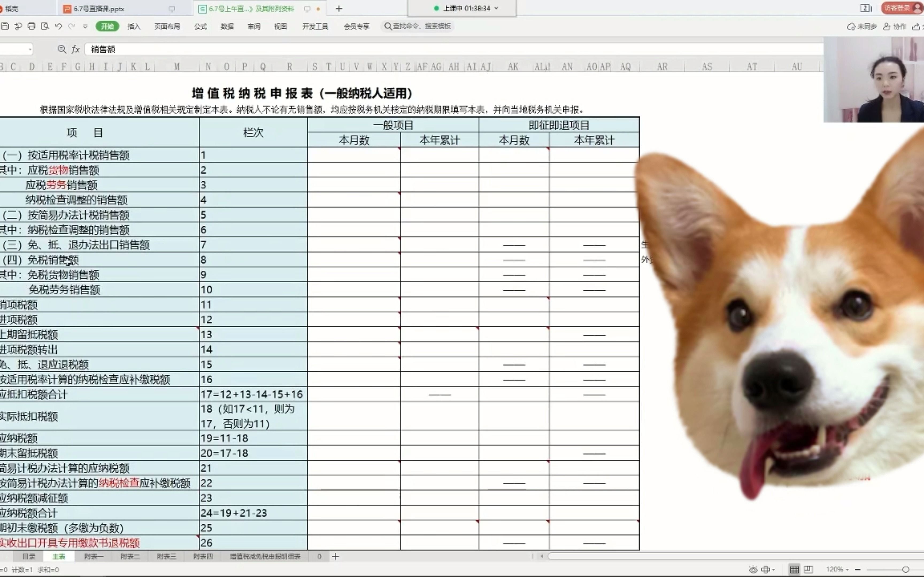The image size is (924, 577).
Task: Toggle normal grid view in status bar
Action: pyautogui.click(x=795, y=569)
